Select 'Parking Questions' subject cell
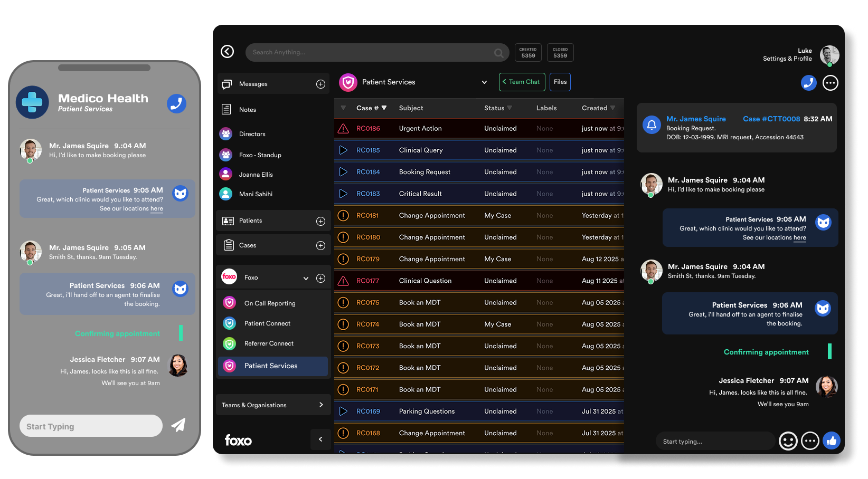 point(427,411)
